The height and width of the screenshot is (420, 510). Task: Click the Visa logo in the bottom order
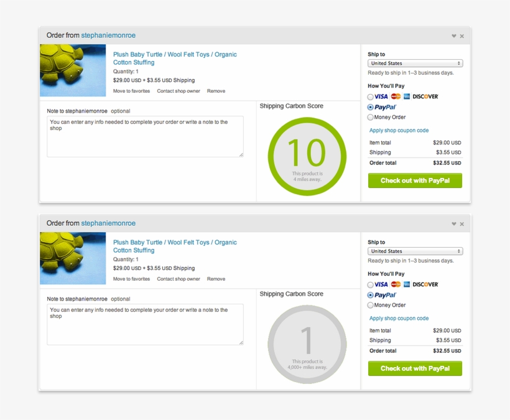381,284
